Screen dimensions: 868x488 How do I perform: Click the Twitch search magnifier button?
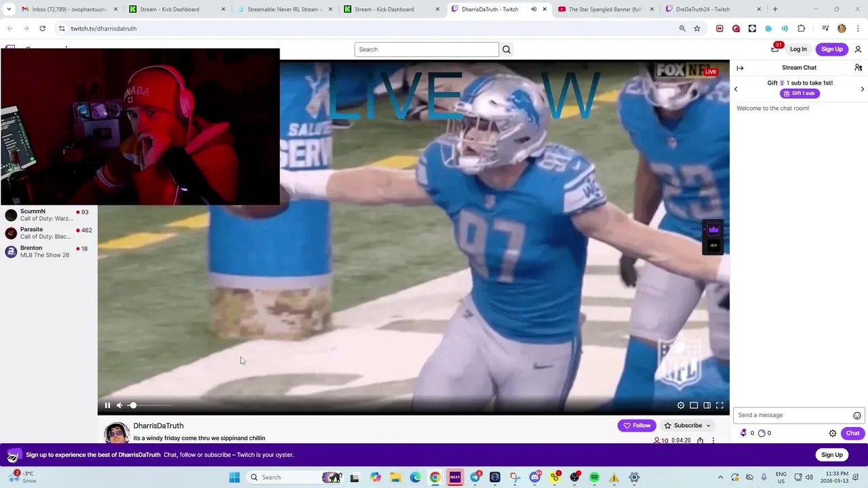(507, 49)
